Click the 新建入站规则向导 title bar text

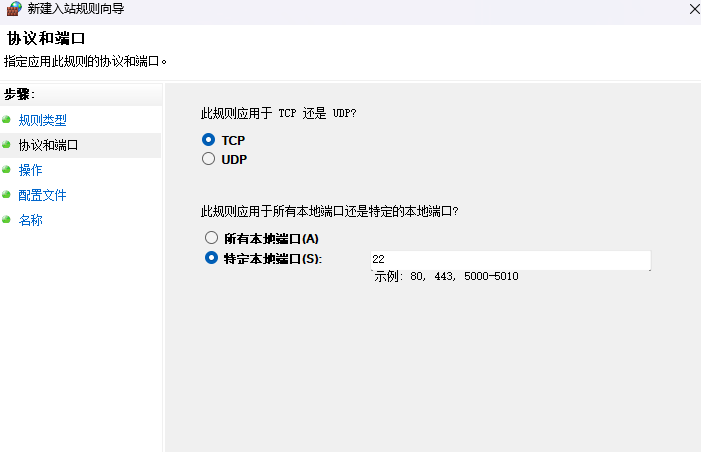[76, 9]
